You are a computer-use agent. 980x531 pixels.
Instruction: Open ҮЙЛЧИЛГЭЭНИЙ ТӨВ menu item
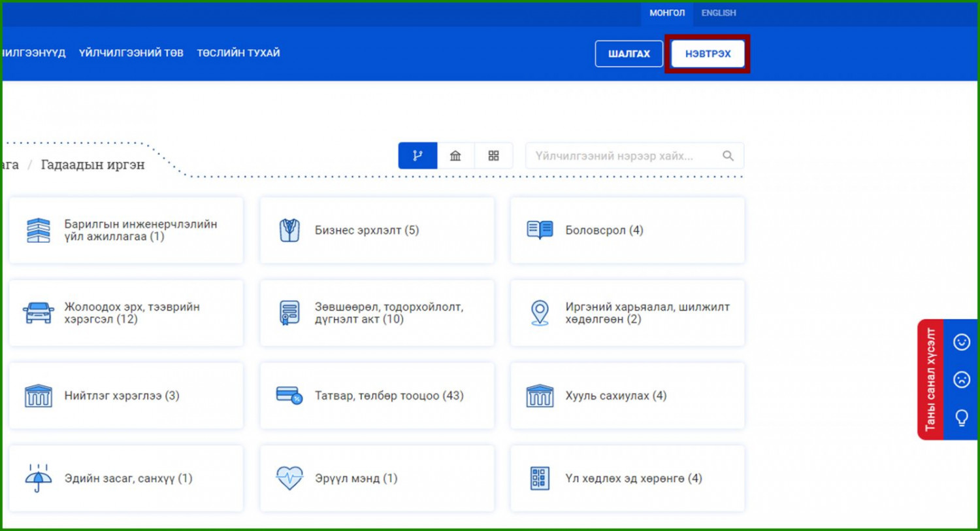(x=131, y=53)
